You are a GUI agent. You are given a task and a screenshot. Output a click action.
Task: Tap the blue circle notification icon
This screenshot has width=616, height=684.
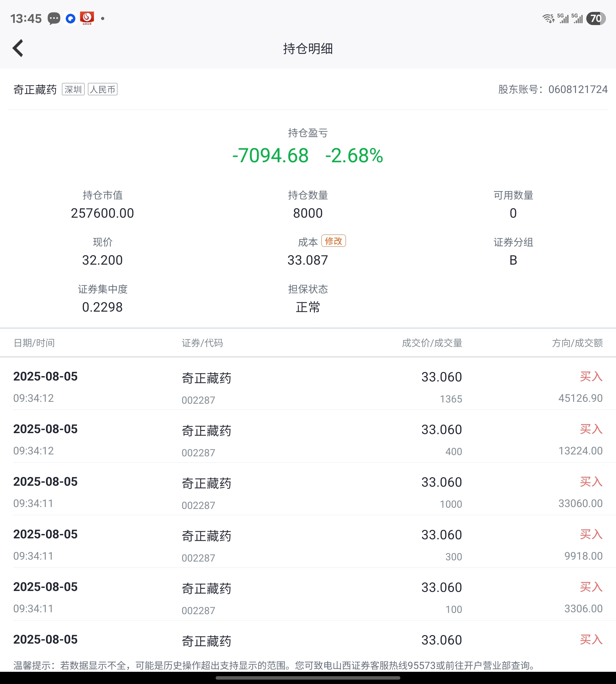click(x=70, y=18)
